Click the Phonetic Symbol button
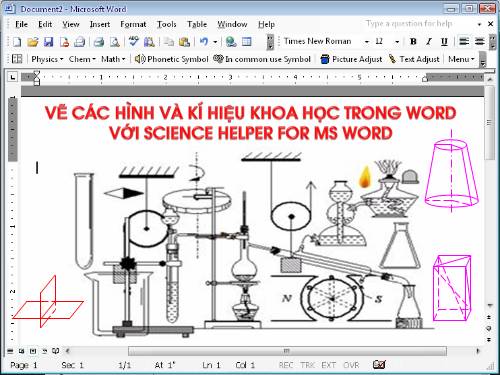This screenshot has width=500, height=375. coord(172,59)
